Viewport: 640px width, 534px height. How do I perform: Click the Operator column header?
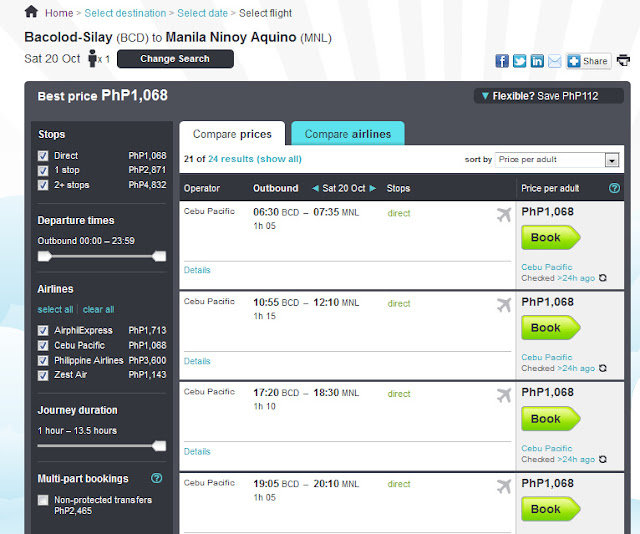coord(202,188)
